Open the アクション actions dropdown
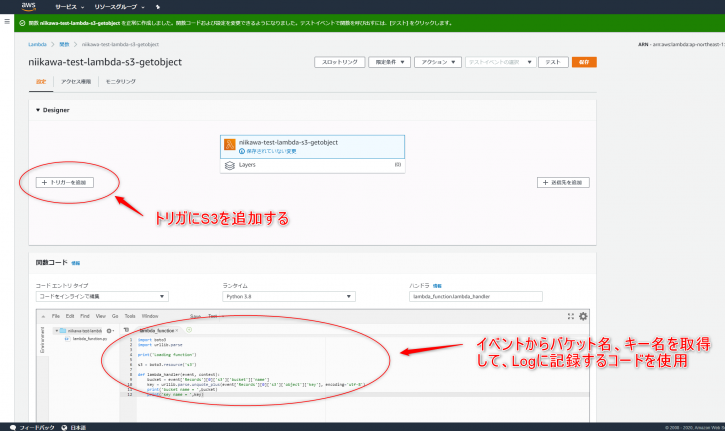The width and height of the screenshot is (725, 431). 438,62
